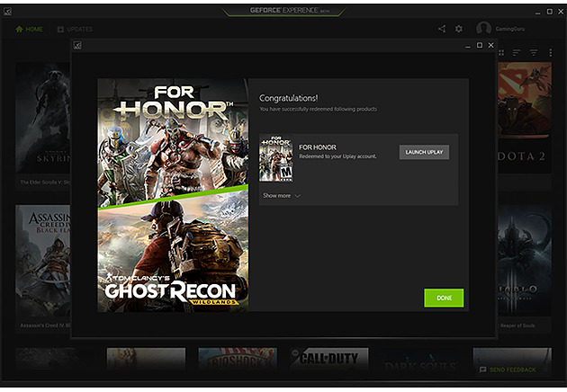Open Assassin's Creed IV Black Flag tile

pyautogui.click(x=42, y=267)
